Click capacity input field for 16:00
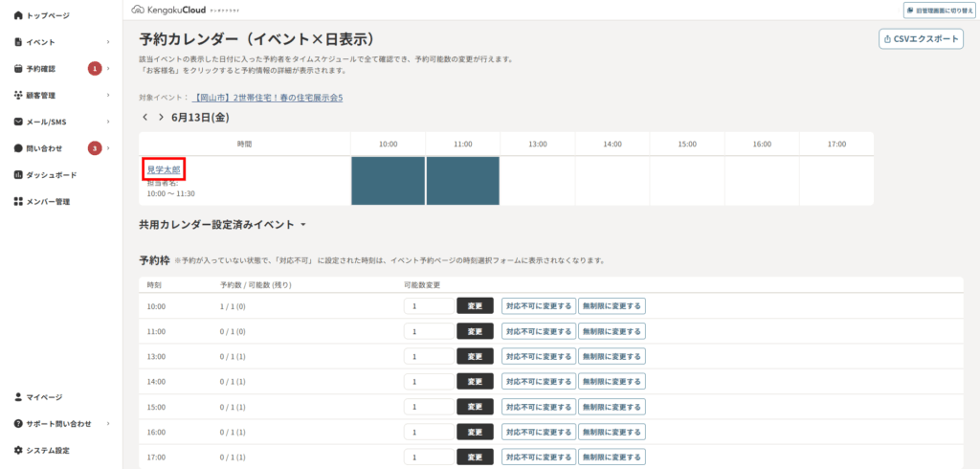This screenshot has height=469, width=980. pos(429,432)
